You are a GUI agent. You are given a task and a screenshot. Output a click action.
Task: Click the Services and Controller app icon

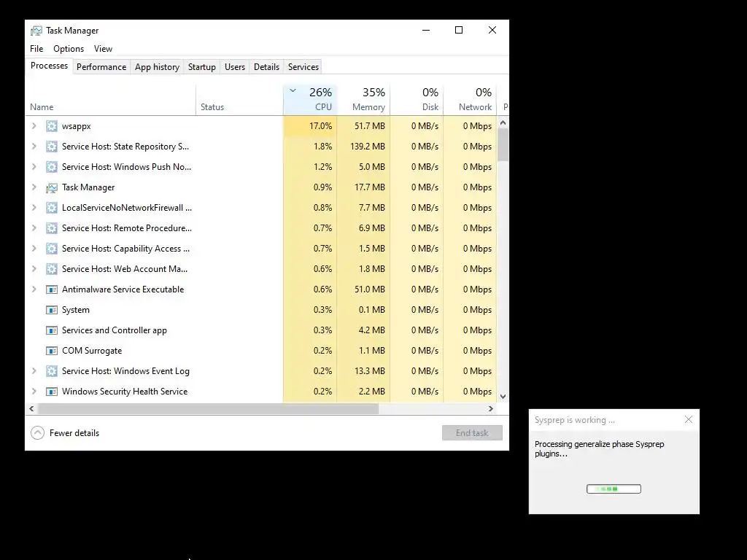click(x=52, y=330)
